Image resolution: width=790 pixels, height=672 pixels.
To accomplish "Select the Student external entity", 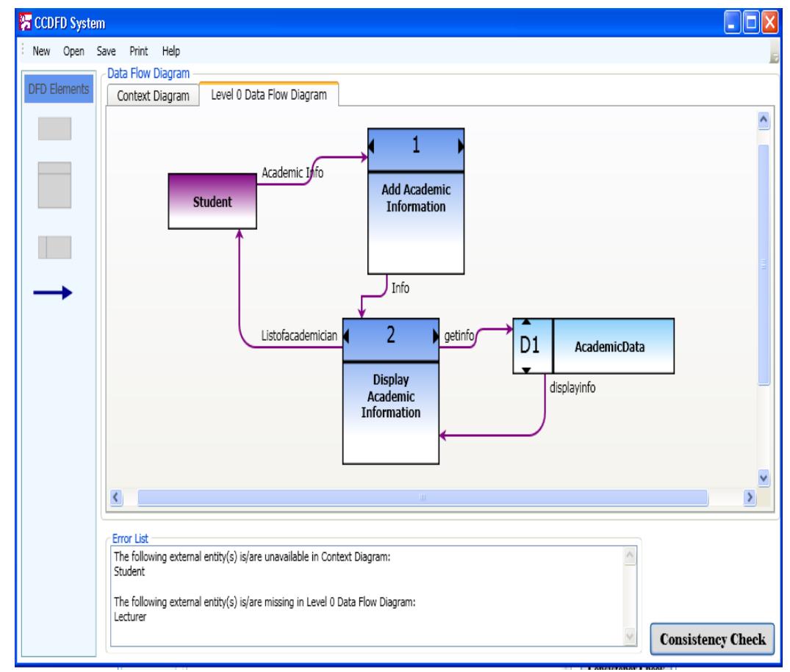I will 212,201.
